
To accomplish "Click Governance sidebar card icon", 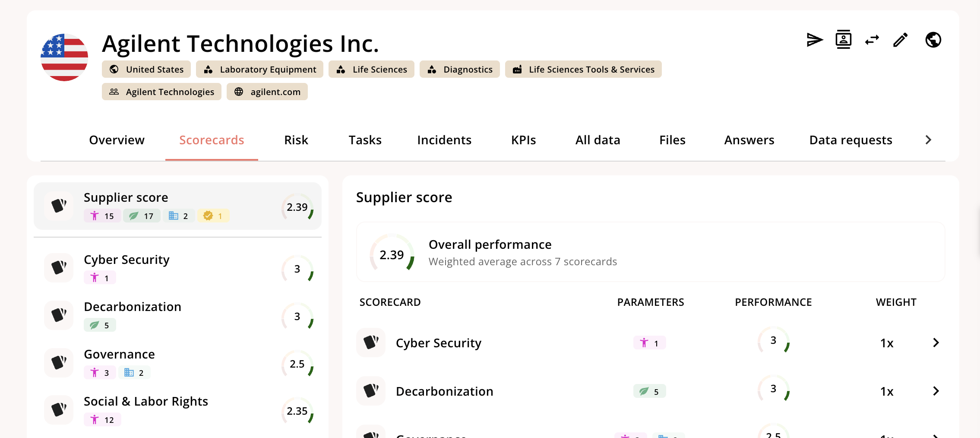I will [59, 363].
